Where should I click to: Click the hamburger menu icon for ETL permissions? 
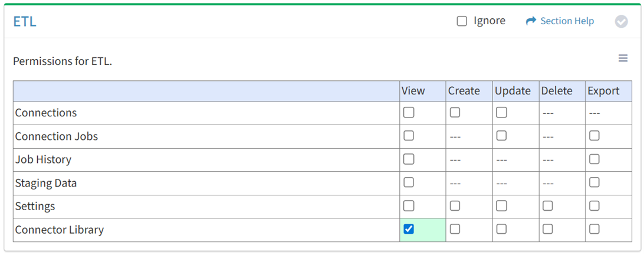[x=623, y=58]
